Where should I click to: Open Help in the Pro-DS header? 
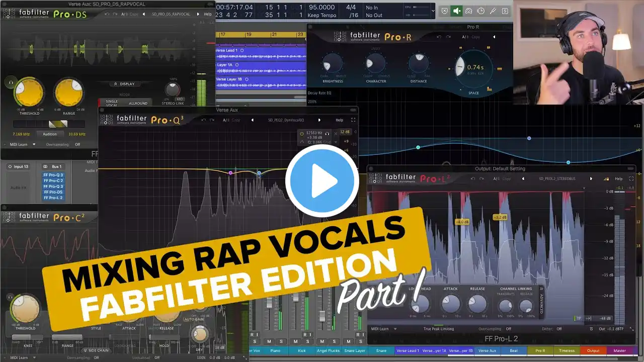(x=208, y=14)
